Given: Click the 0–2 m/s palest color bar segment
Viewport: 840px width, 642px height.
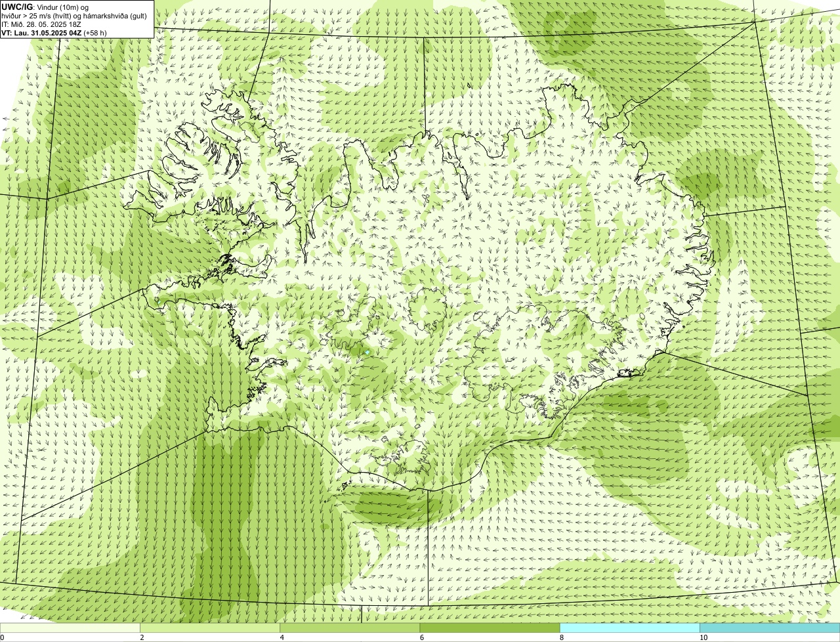Looking at the screenshot, I should pos(70,628).
